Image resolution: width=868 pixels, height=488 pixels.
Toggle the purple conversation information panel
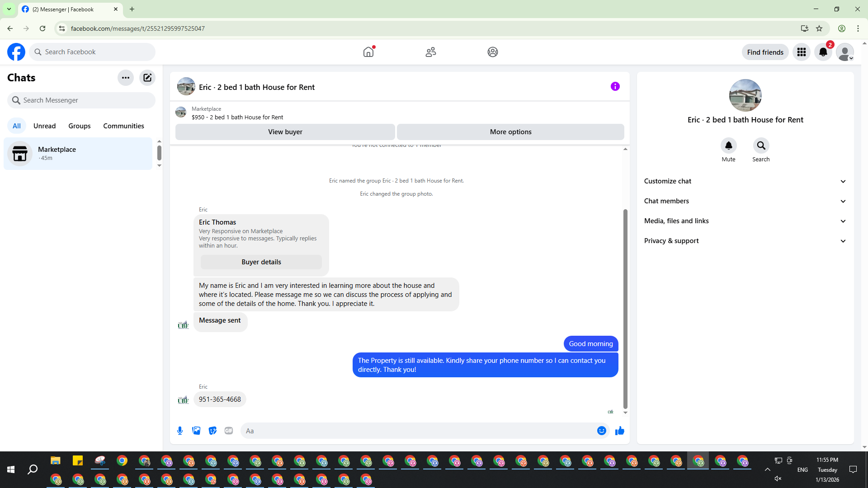(x=615, y=86)
